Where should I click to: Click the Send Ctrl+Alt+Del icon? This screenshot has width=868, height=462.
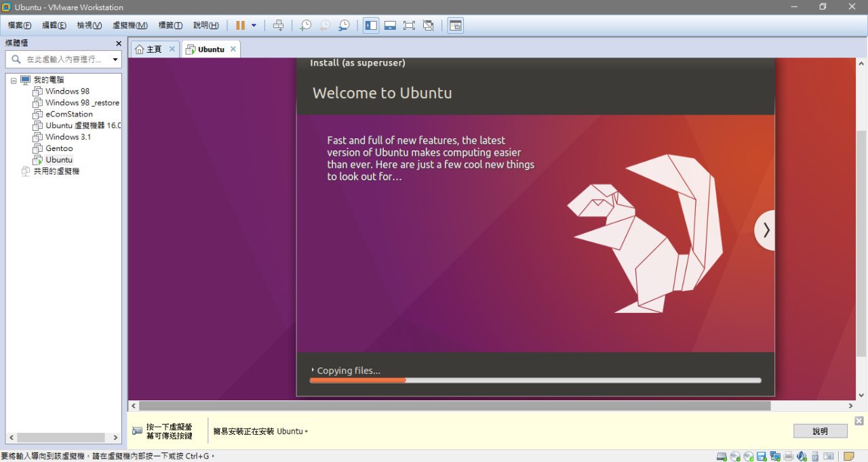click(x=278, y=25)
